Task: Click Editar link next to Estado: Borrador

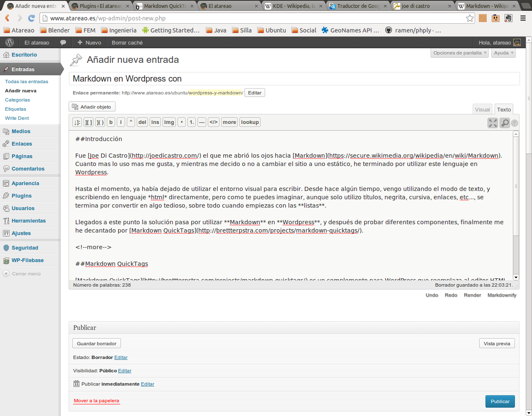Action: pyautogui.click(x=121, y=357)
